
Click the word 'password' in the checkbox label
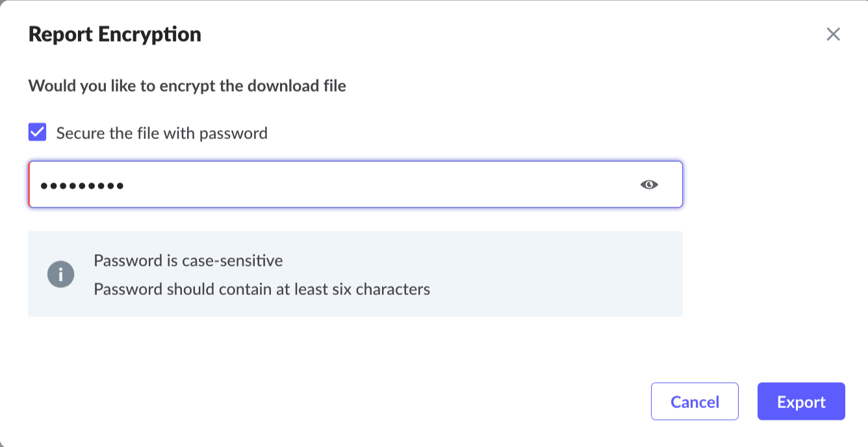tap(233, 134)
